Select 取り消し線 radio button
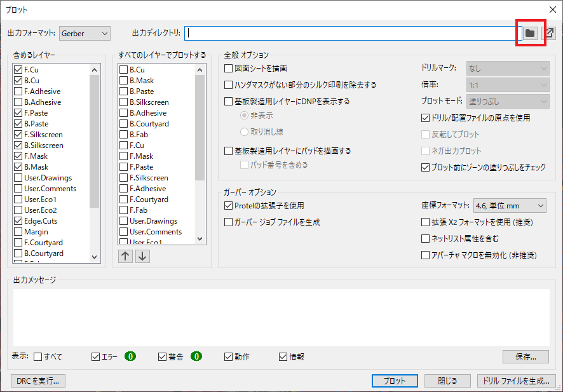The width and height of the screenshot is (563, 392). pyautogui.click(x=244, y=132)
